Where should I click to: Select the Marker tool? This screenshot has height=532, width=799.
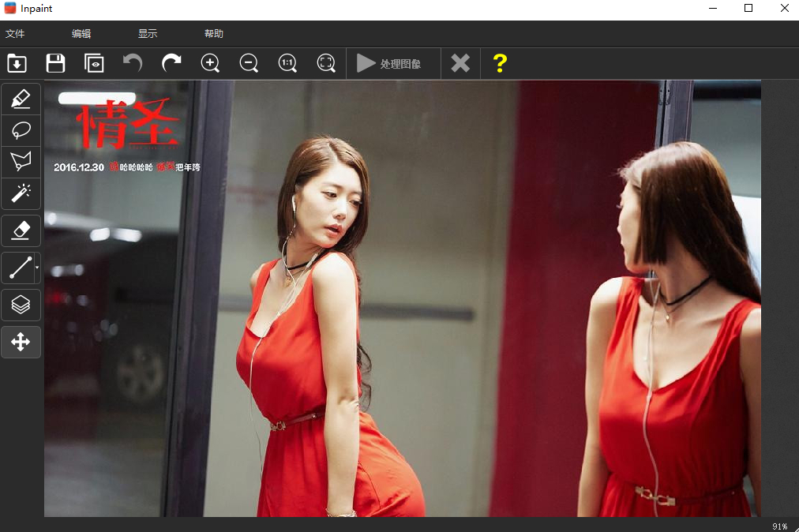click(21, 99)
